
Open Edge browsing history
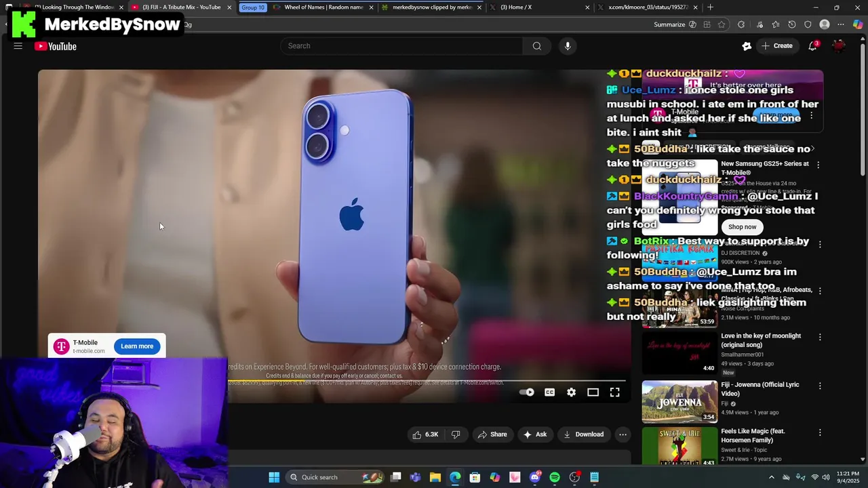pyautogui.click(x=791, y=24)
